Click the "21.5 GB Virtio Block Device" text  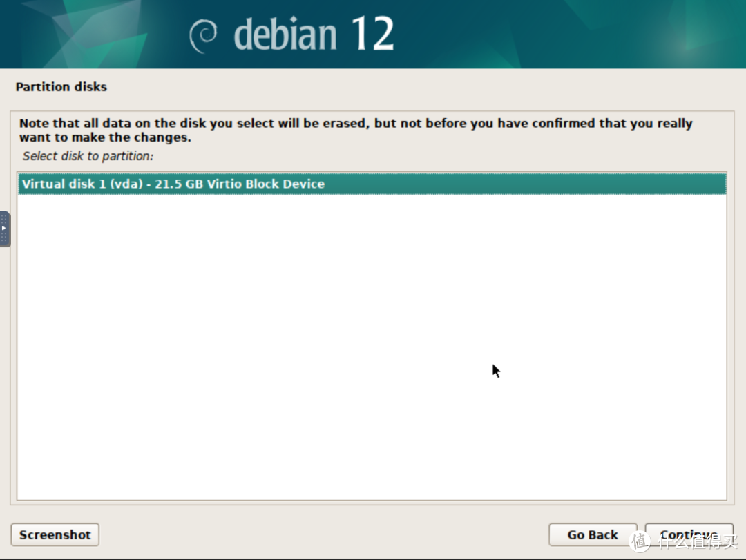[239, 184]
